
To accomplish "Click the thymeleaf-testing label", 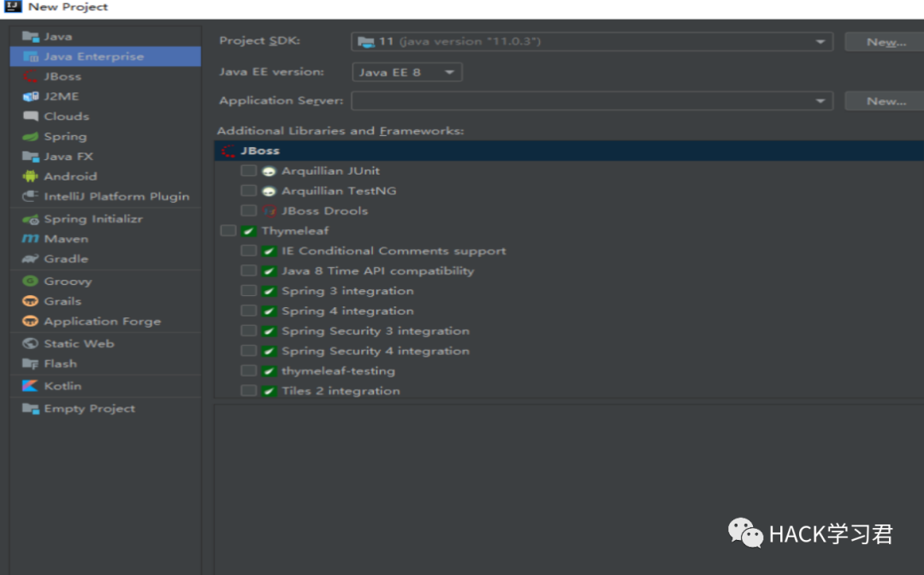I will [338, 371].
